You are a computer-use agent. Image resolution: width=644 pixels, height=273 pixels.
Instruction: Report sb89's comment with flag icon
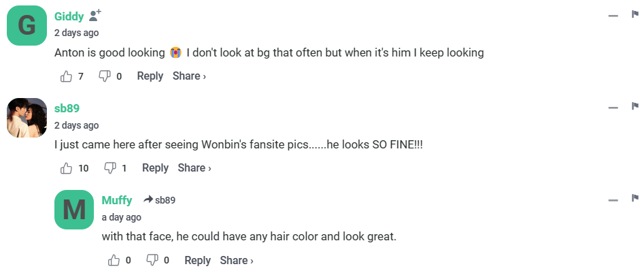(x=634, y=106)
